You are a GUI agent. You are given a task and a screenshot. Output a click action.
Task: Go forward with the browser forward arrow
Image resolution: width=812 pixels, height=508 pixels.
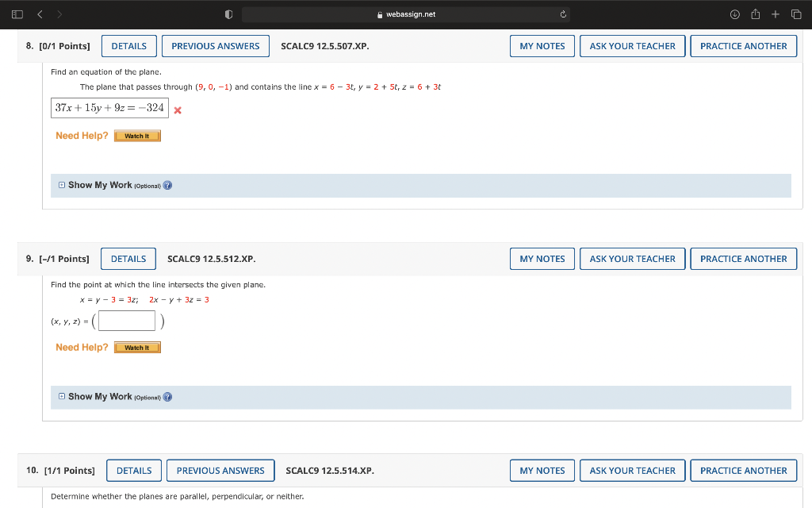(x=59, y=14)
